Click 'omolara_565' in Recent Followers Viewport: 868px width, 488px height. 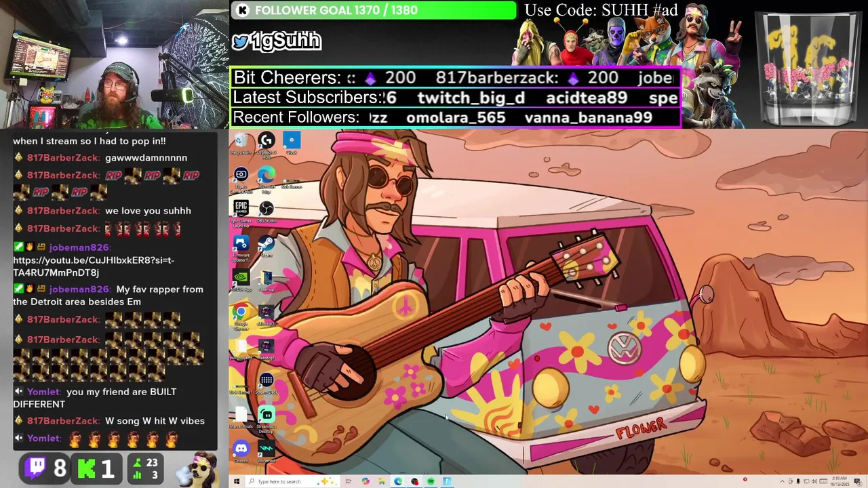point(456,118)
